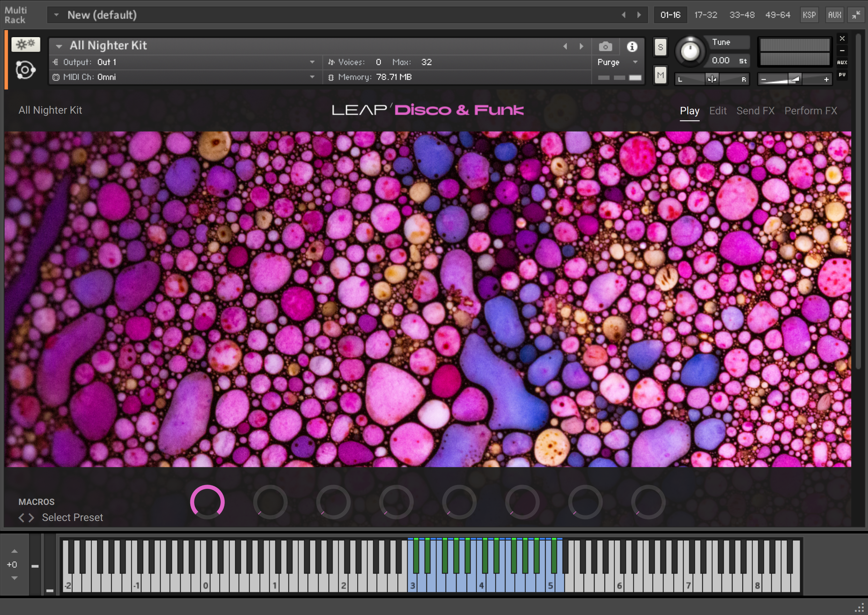868x615 pixels.
Task: Show instrument slots 17-32
Action: pyautogui.click(x=706, y=15)
